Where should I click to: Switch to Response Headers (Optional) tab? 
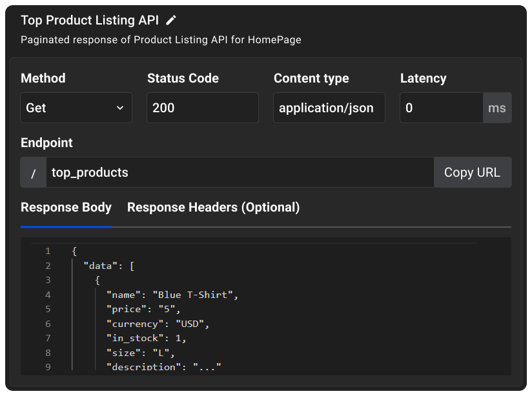tap(214, 207)
